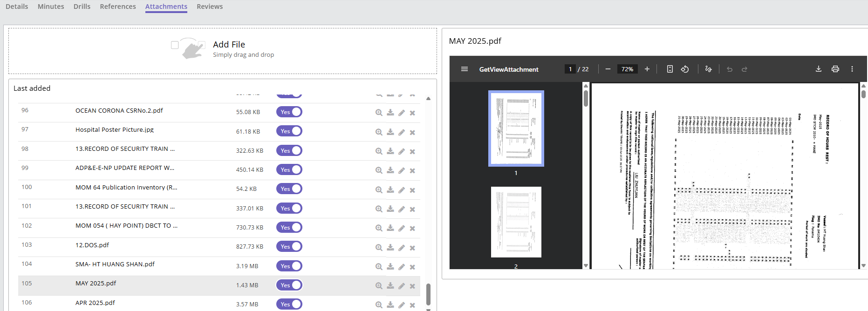Preview Hospital Poster Picture.jpg
868x311 pixels.
click(x=379, y=132)
